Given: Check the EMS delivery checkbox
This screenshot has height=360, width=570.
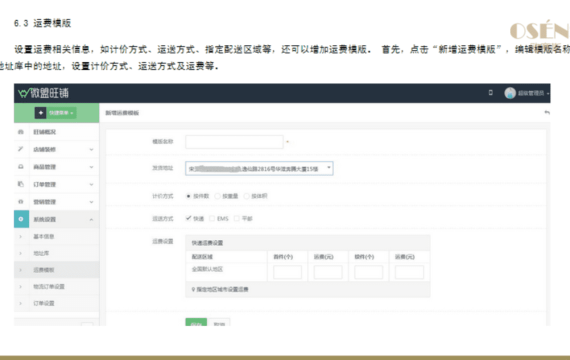Looking at the screenshot, I should pos(212,218).
